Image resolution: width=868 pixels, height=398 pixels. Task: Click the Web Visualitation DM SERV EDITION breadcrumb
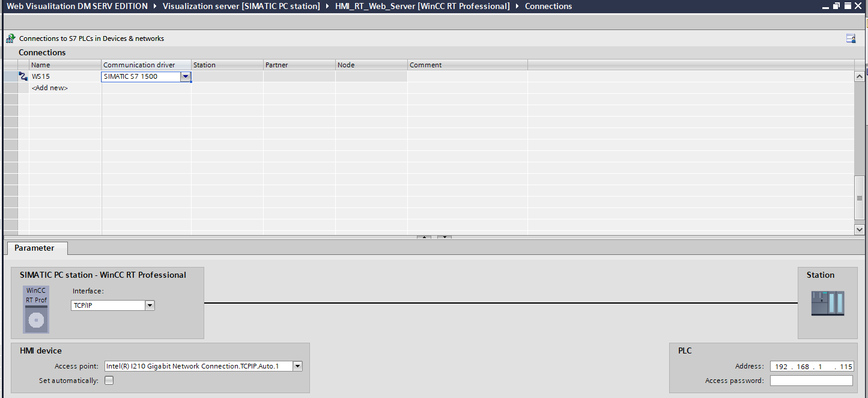(x=77, y=6)
